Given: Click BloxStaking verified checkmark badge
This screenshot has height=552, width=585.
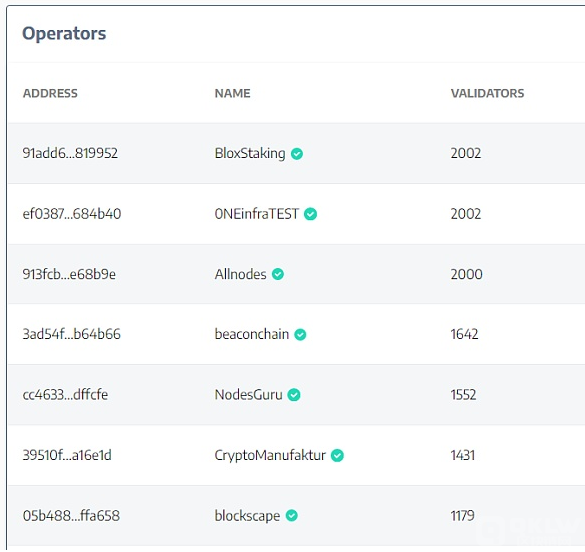Looking at the screenshot, I should 297,154.
